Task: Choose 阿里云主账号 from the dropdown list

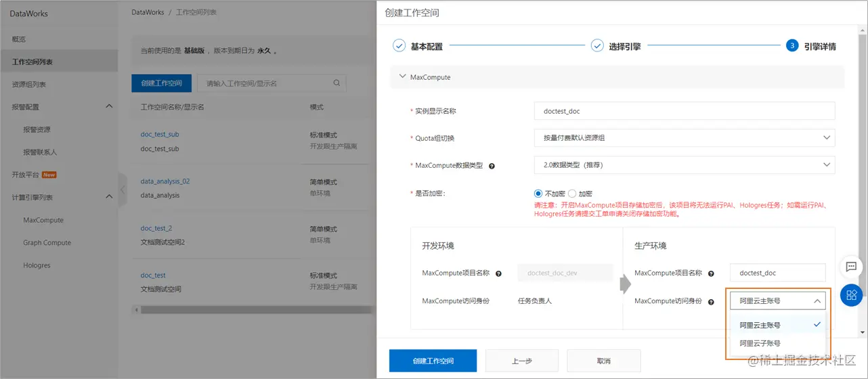Action: (x=777, y=325)
